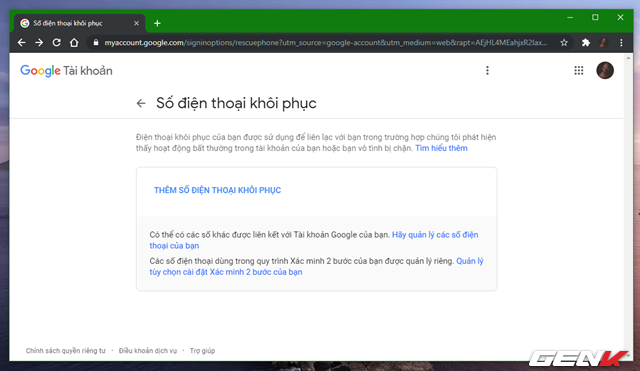
Task: Minimize the Chrome window
Action: [x=570, y=18]
